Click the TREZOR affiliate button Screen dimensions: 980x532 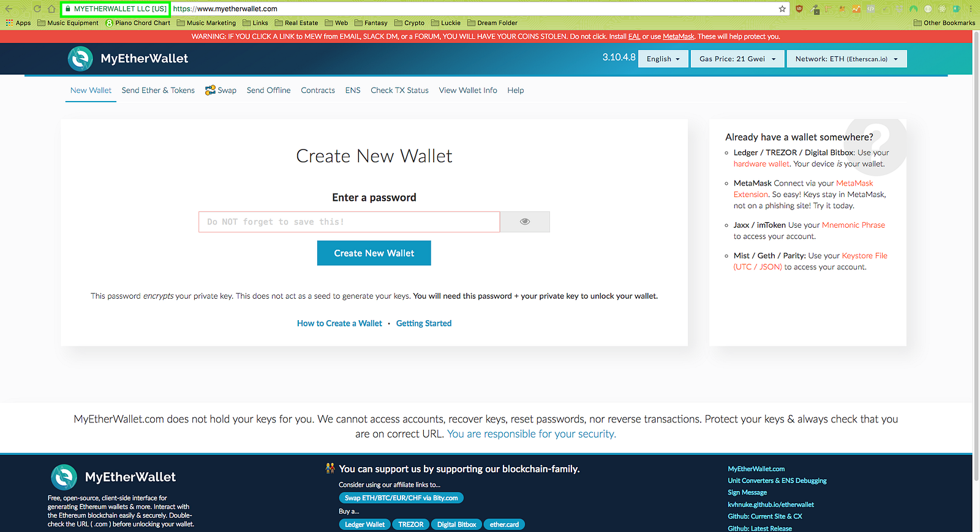pyautogui.click(x=411, y=525)
